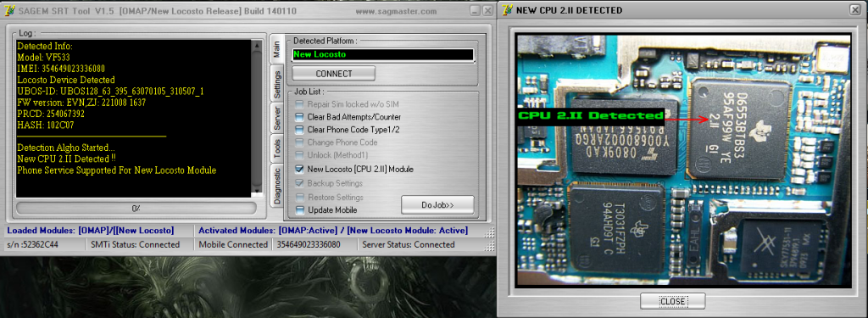
Task: Click the 0% progress bar
Action: coord(136,209)
